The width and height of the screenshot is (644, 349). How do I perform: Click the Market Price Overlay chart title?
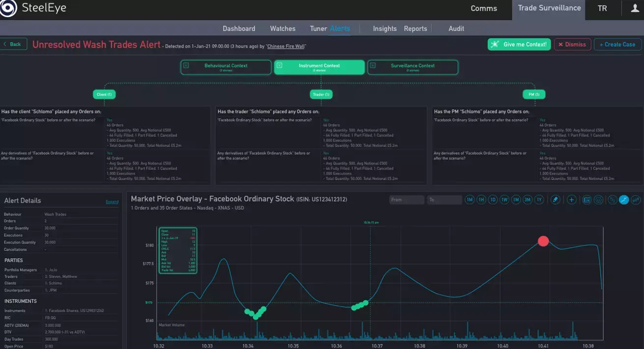click(x=212, y=199)
